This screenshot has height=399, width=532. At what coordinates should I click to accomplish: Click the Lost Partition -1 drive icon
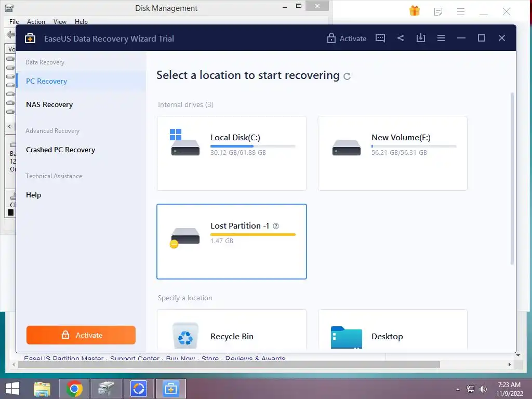pos(184,237)
